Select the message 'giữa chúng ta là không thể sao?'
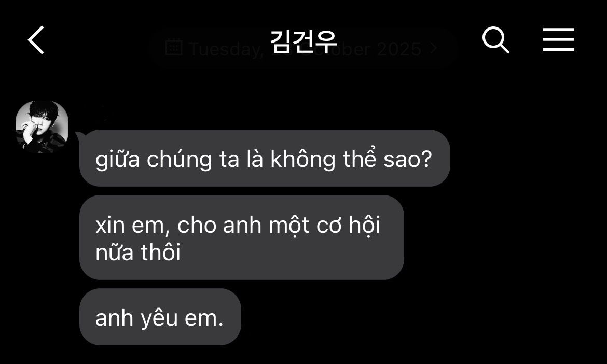This screenshot has height=364, width=607. click(x=265, y=158)
